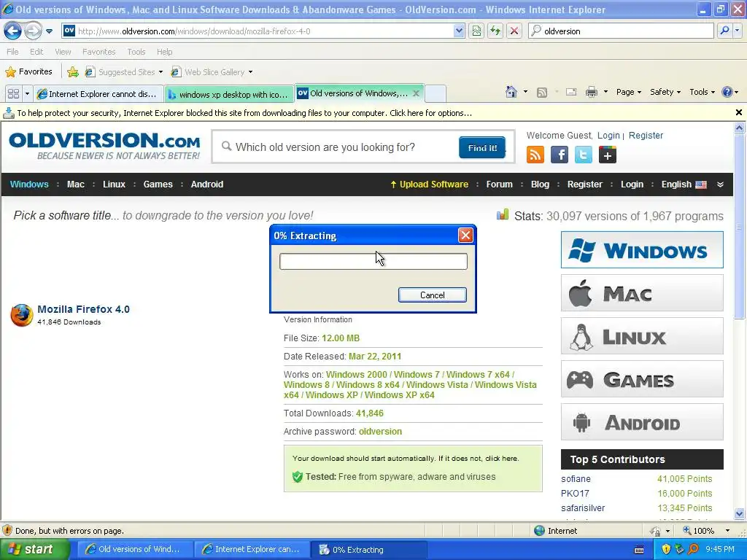Click the browser Forward arrow
747x560 pixels.
33,31
